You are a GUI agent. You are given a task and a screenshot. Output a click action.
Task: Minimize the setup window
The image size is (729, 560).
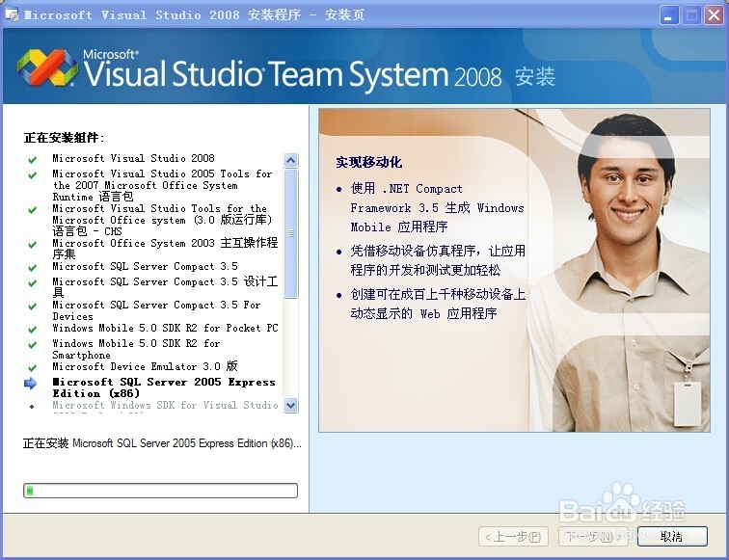pyautogui.click(x=668, y=15)
